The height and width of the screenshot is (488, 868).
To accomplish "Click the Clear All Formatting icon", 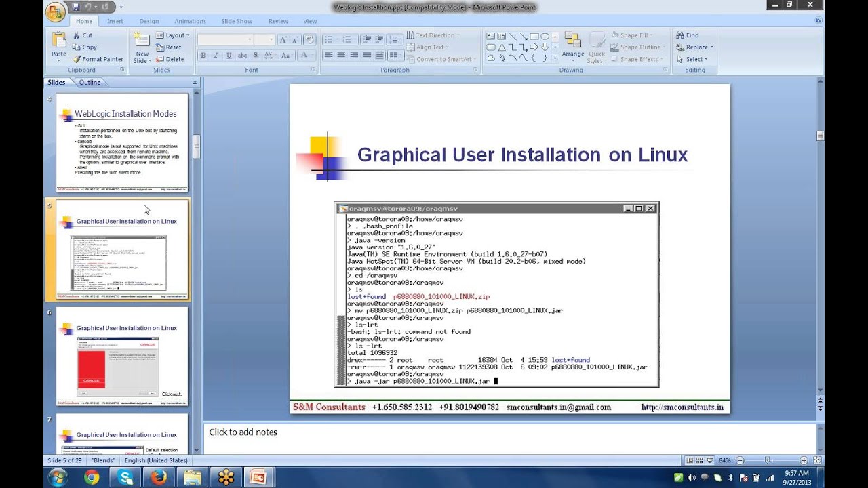I will click(310, 40).
